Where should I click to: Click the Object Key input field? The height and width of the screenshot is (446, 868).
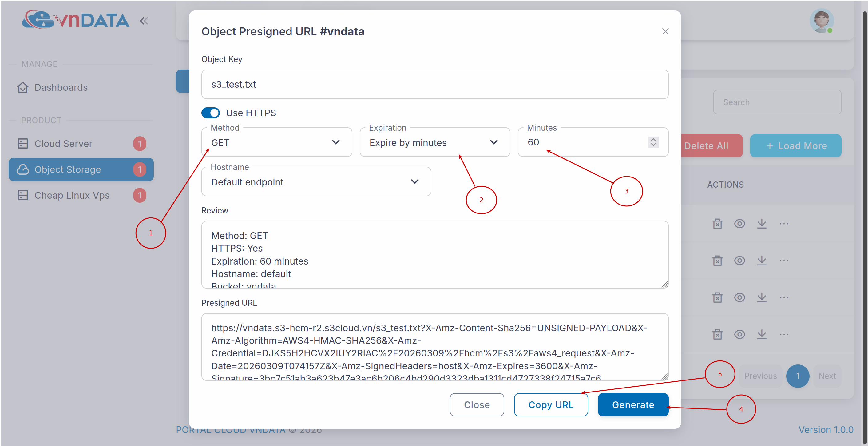(x=434, y=84)
